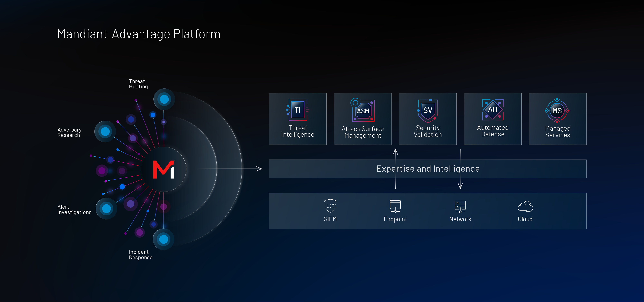Click the ASM Attack Surface Management icon

363,110
